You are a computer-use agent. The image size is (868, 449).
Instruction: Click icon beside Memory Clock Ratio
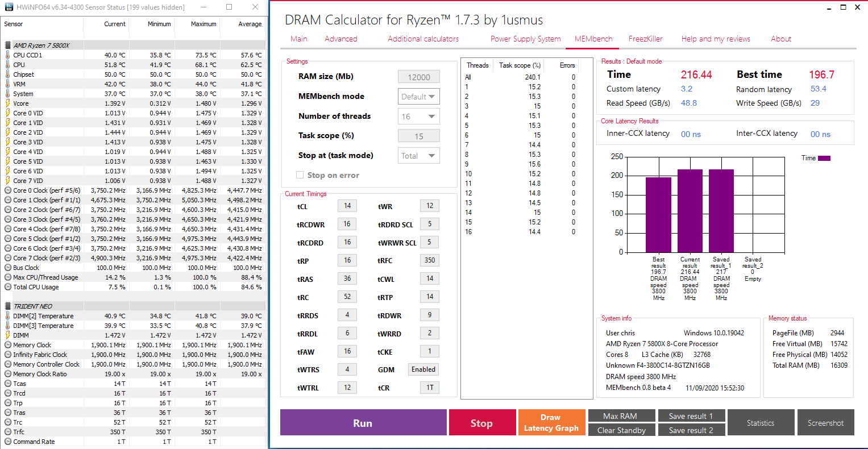pos(8,374)
